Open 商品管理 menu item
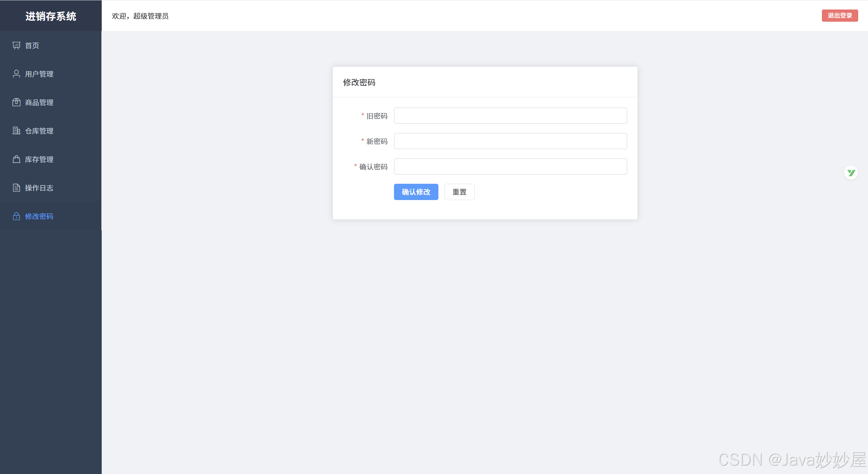The height and width of the screenshot is (474, 868). pyautogui.click(x=51, y=102)
